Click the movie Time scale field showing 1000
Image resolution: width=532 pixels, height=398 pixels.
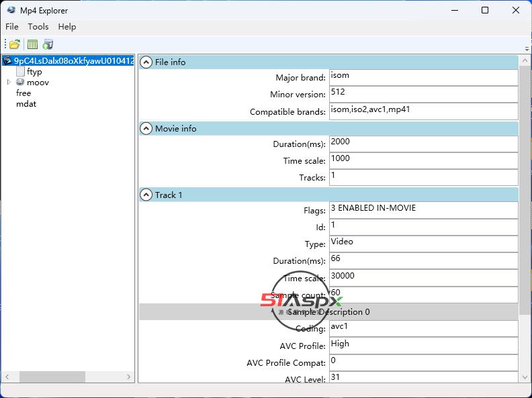point(423,160)
